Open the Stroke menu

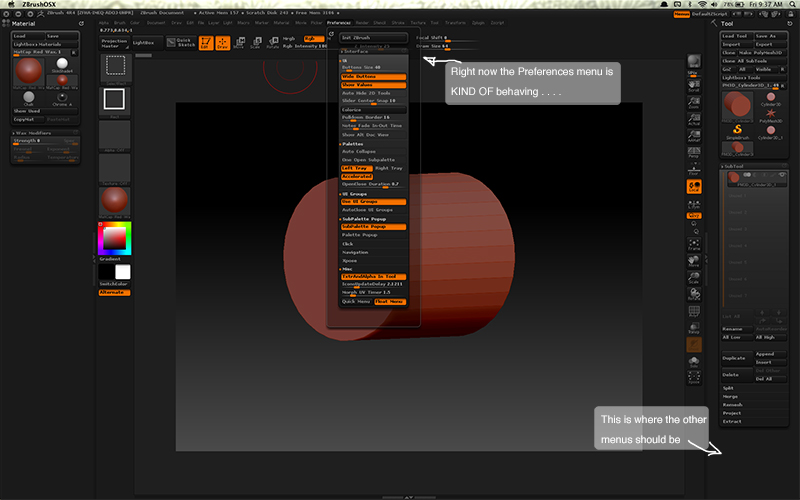(398, 23)
